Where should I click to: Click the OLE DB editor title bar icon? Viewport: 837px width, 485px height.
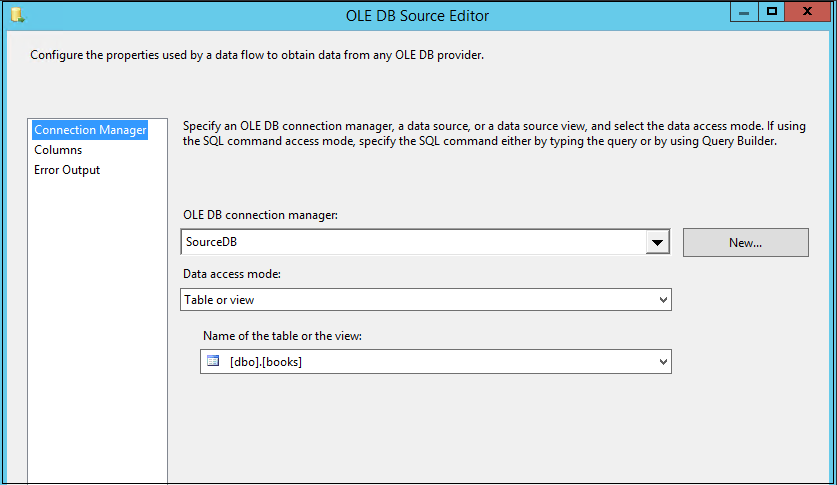(x=17, y=15)
